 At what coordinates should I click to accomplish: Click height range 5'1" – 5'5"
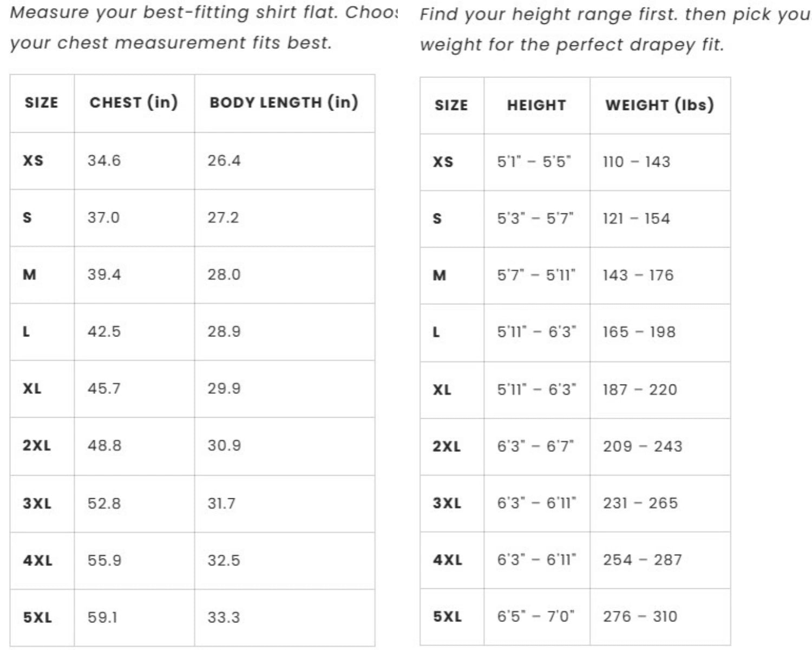click(x=534, y=162)
